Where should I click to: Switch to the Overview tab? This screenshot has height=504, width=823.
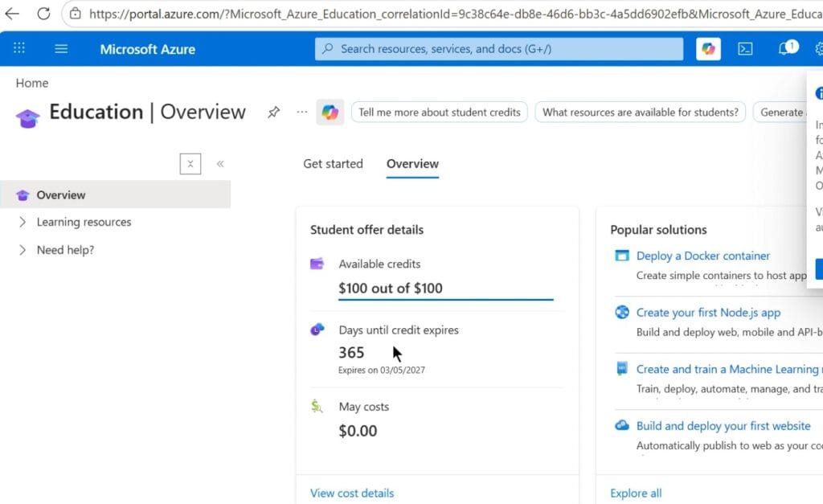[412, 164]
